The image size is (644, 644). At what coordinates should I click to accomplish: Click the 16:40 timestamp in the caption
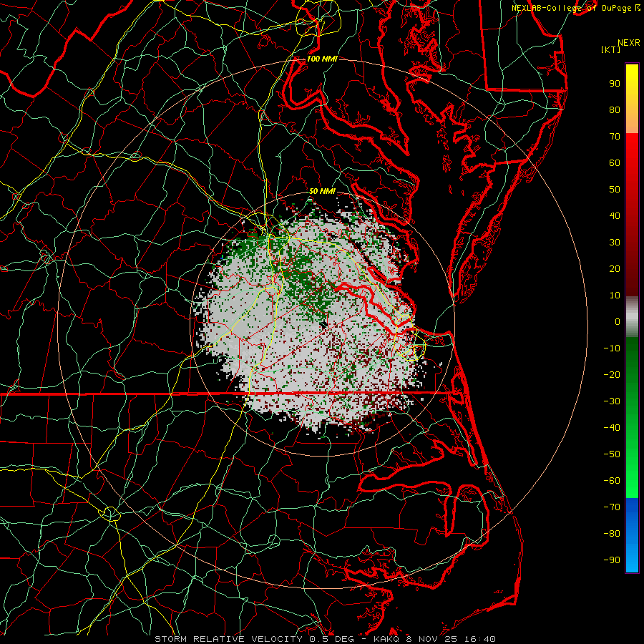pos(480,639)
